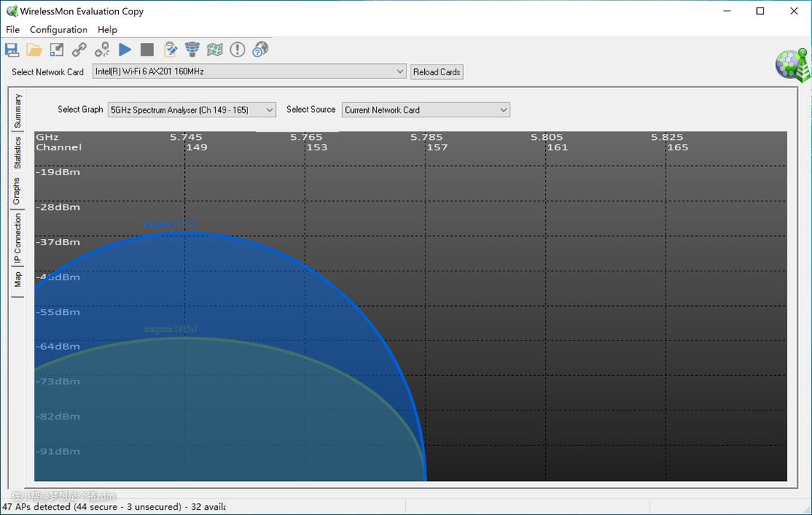This screenshot has width=812, height=515.
Task: Switch to the Statistics side tab
Action: [18, 153]
